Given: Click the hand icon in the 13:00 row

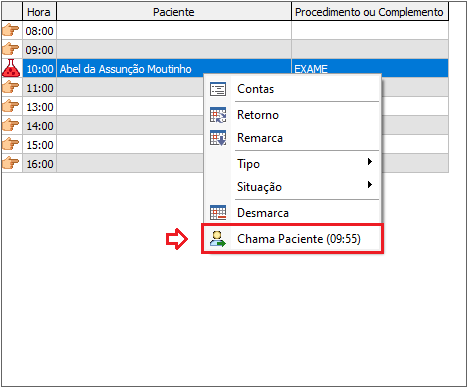Looking at the screenshot, I should [10, 106].
